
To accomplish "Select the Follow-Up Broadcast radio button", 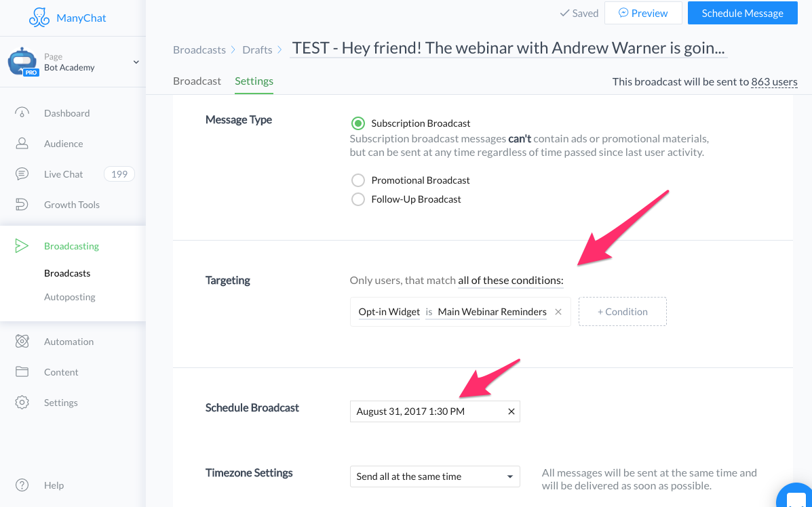I will pyautogui.click(x=357, y=199).
